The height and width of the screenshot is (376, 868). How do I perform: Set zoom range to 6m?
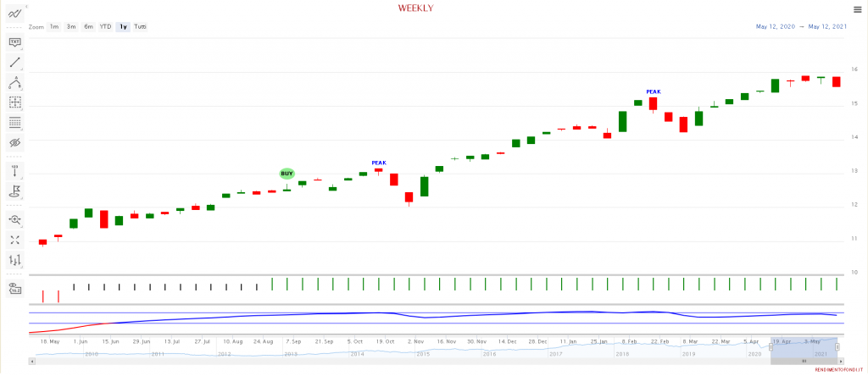(88, 27)
